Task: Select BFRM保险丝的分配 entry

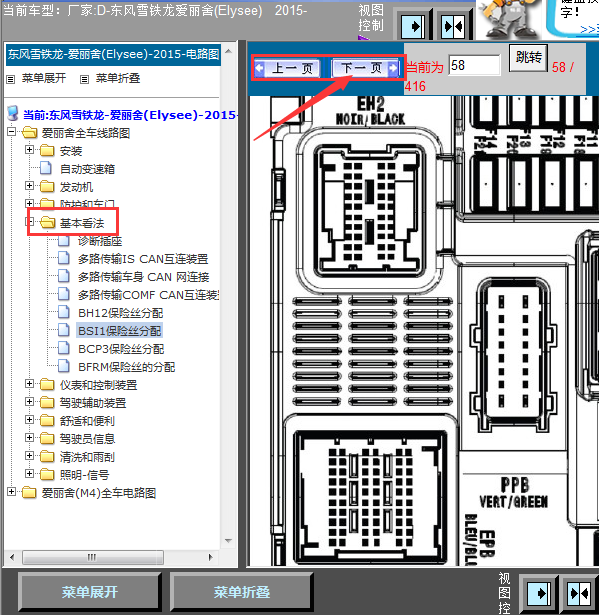Action: coord(126,367)
